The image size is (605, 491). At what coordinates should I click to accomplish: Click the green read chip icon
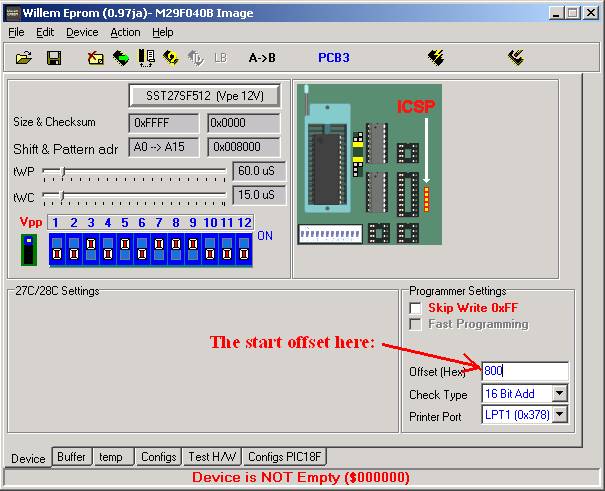point(121,58)
